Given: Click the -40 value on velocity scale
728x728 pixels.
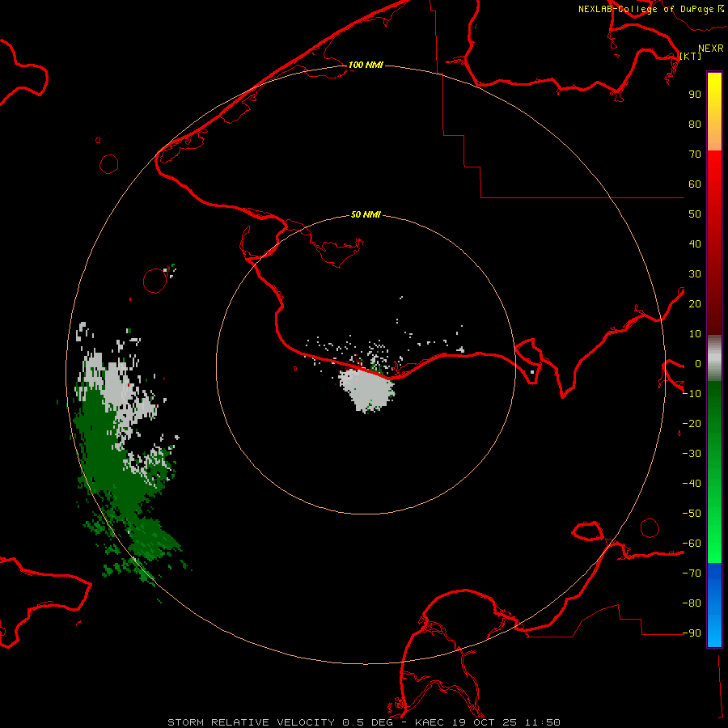Looking at the screenshot, I should [x=692, y=484].
